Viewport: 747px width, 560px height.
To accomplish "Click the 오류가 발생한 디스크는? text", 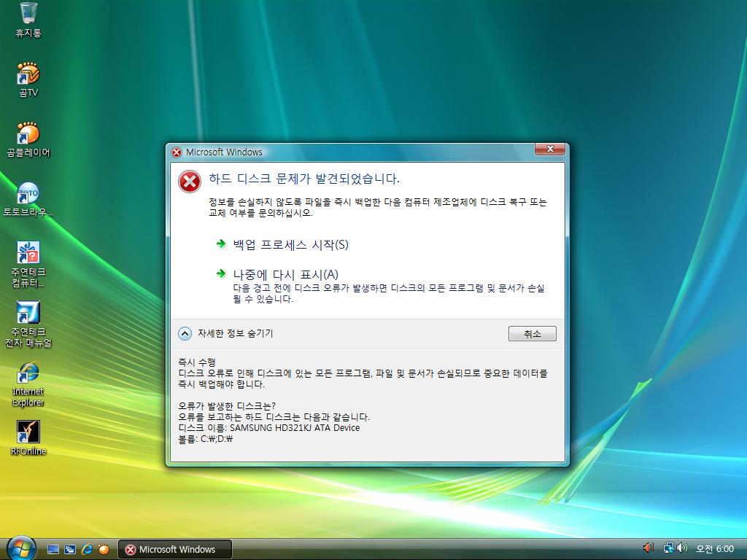I will coord(227,406).
